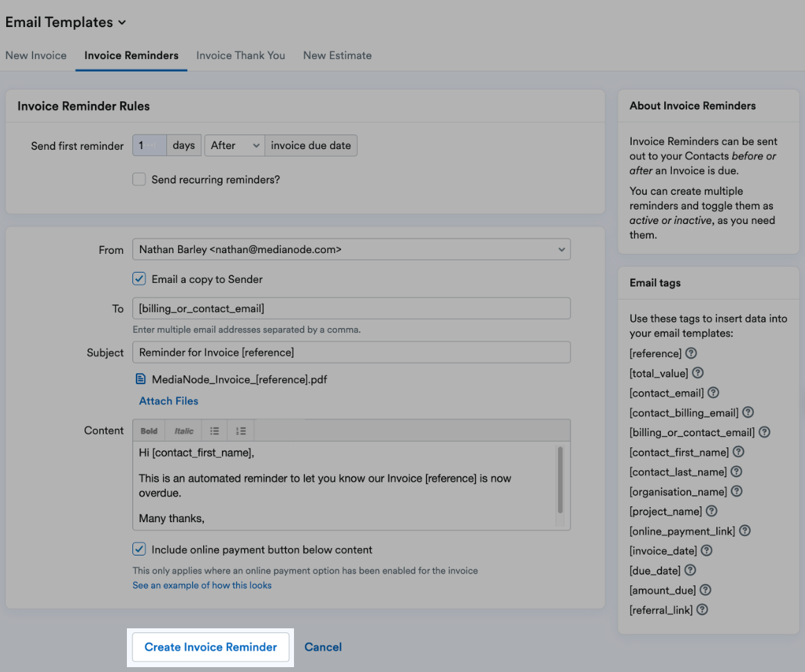Select the Invoice Reminders tab
Screen dimensions: 805x672
132,55
